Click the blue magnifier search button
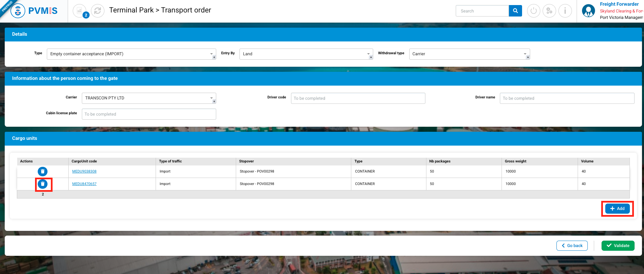The height and width of the screenshot is (274, 644). point(515,11)
